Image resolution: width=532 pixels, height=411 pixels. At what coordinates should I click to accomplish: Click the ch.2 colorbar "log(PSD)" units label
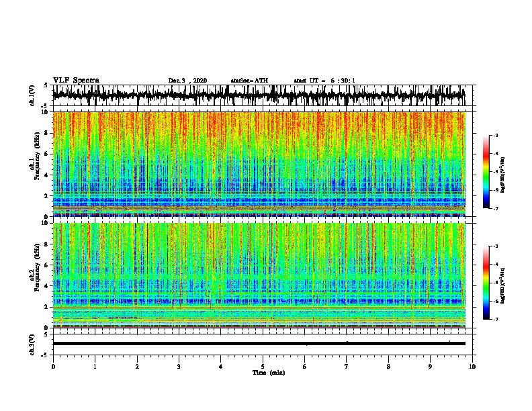(x=503, y=285)
